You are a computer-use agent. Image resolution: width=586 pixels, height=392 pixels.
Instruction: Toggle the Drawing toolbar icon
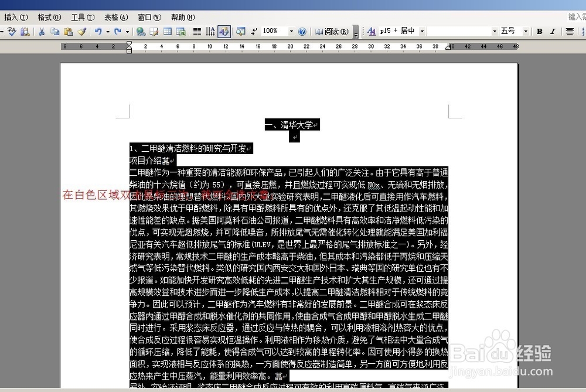[223, 31]
